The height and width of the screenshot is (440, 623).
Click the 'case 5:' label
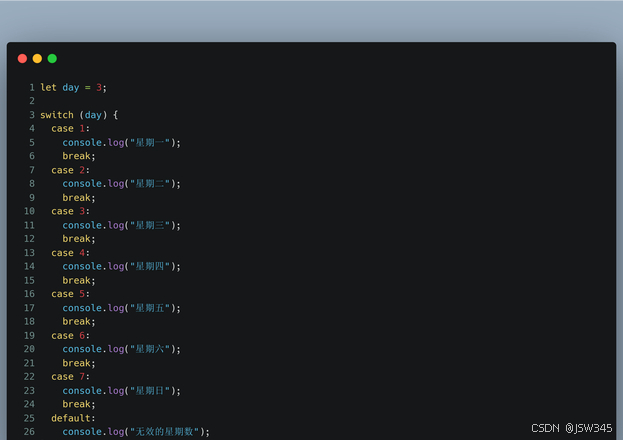pos(71,294)
